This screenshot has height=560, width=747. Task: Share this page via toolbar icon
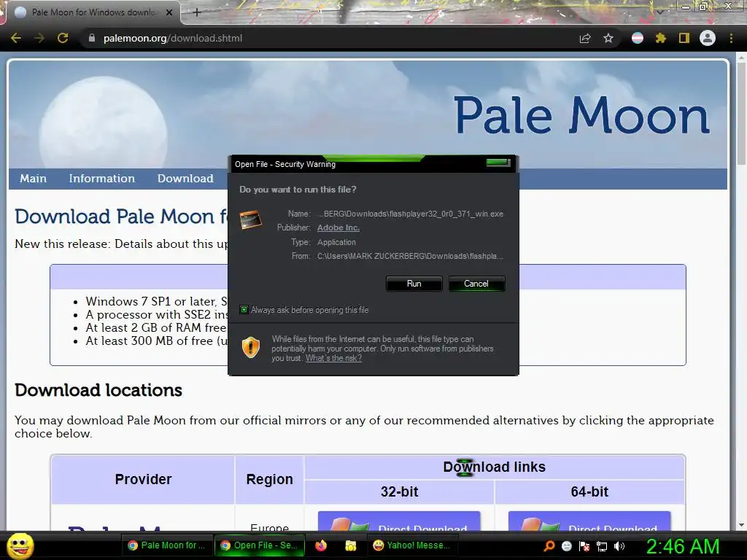click(x=585, y=38)
